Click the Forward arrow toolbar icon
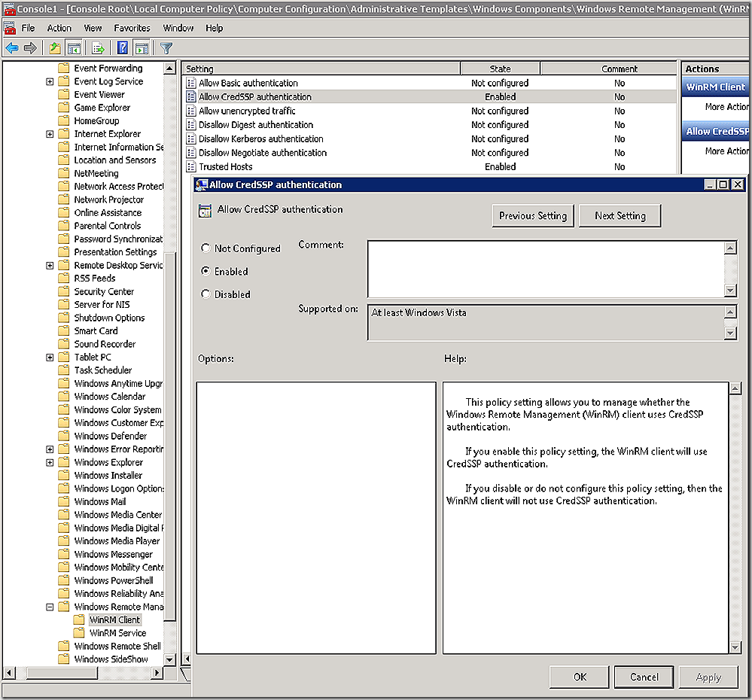This screenshot has height=700, width=752. [x=30, y=48]
